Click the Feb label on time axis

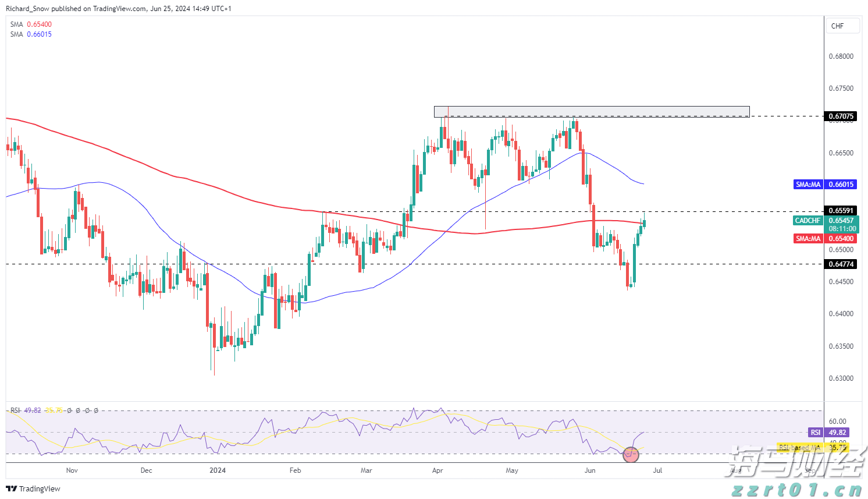coord(296,470)
